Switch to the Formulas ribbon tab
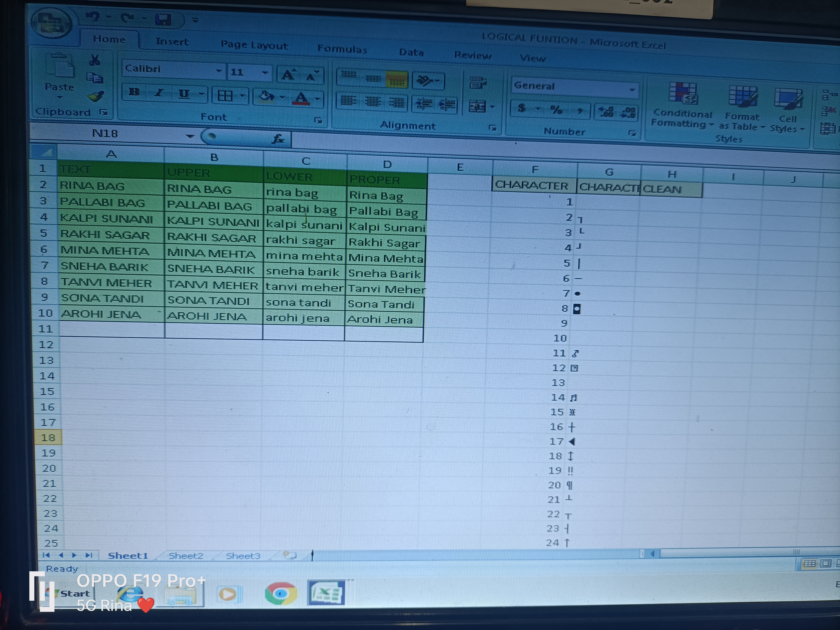 342,49
